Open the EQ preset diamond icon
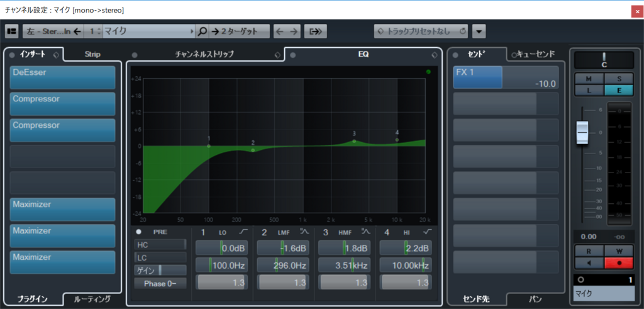644x309 pixels. [434, 55]
